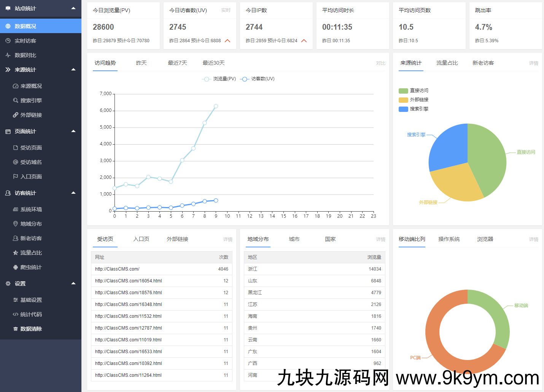
Task: Collapse the 页面统计 sidebar section
Action: click(x=73, y=131)
